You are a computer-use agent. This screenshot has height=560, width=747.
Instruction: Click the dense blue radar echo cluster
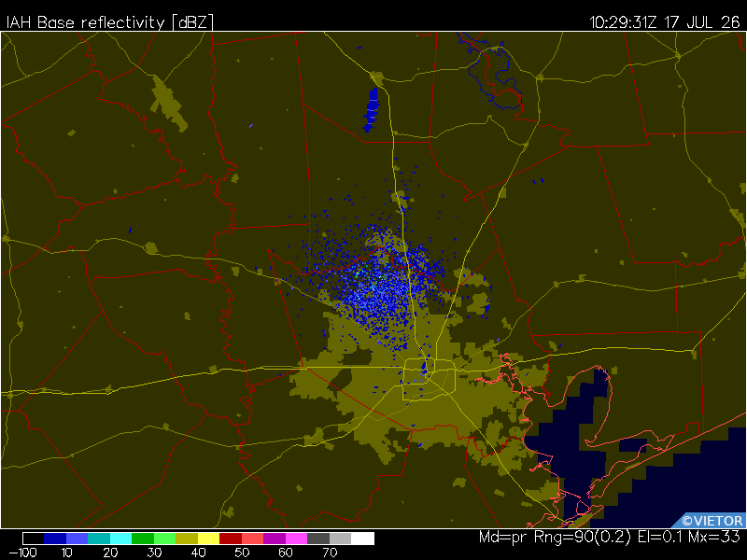[x=381, y=290]
